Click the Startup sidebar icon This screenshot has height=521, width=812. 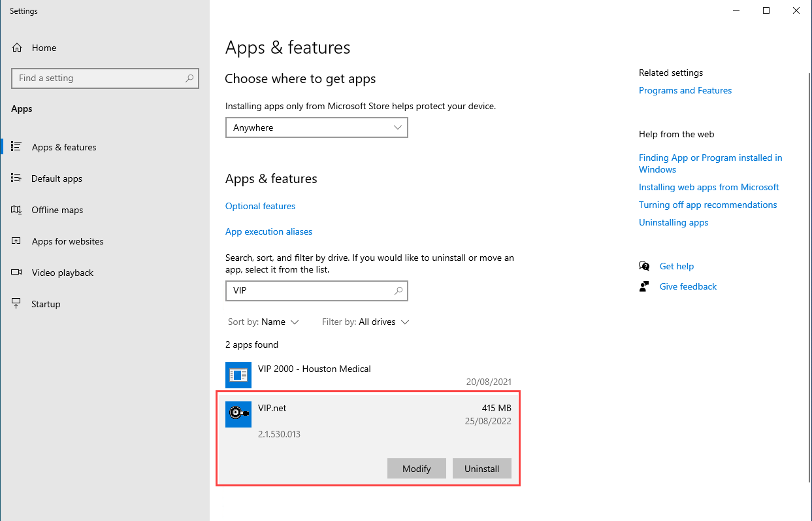point(17,304)
